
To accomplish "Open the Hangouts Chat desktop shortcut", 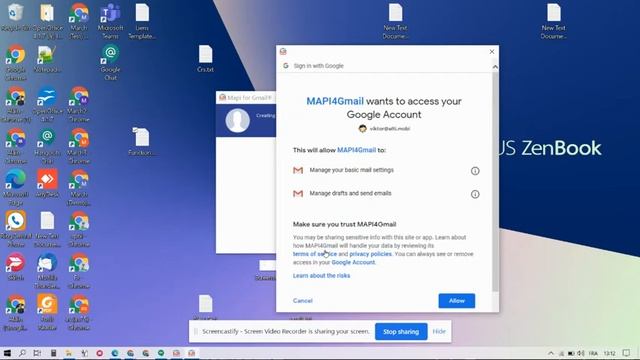I will point(47,146).
